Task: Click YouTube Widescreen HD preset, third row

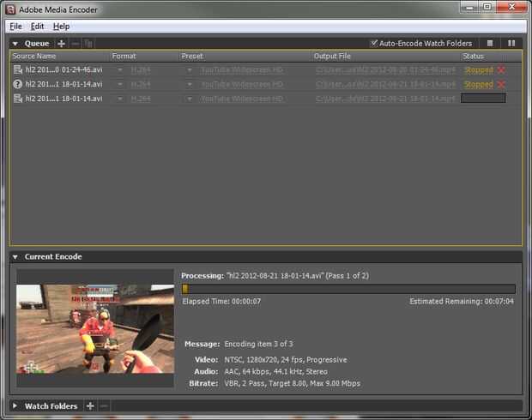Action: [x=242, y=99]
